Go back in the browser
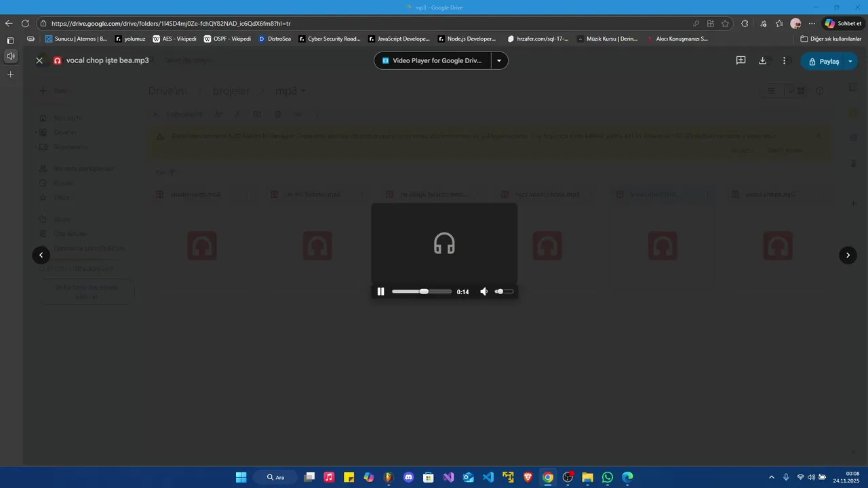The image size is (868, 488). 9,23
